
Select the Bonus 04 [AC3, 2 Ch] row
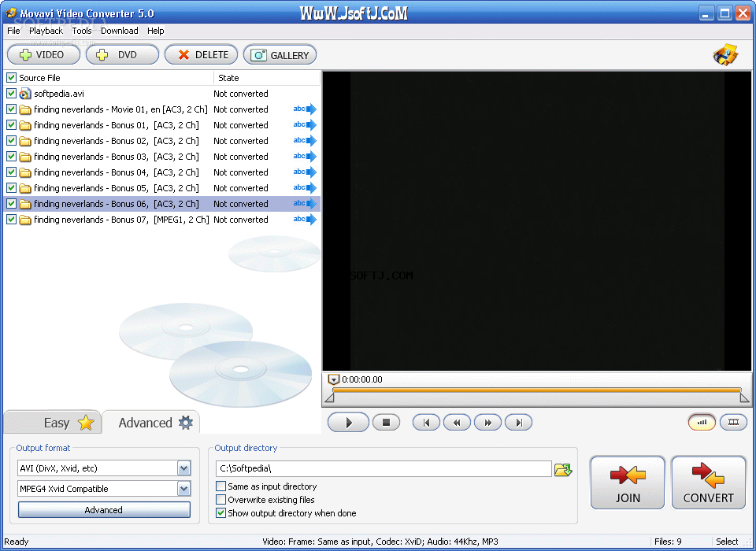pos(162,172)
